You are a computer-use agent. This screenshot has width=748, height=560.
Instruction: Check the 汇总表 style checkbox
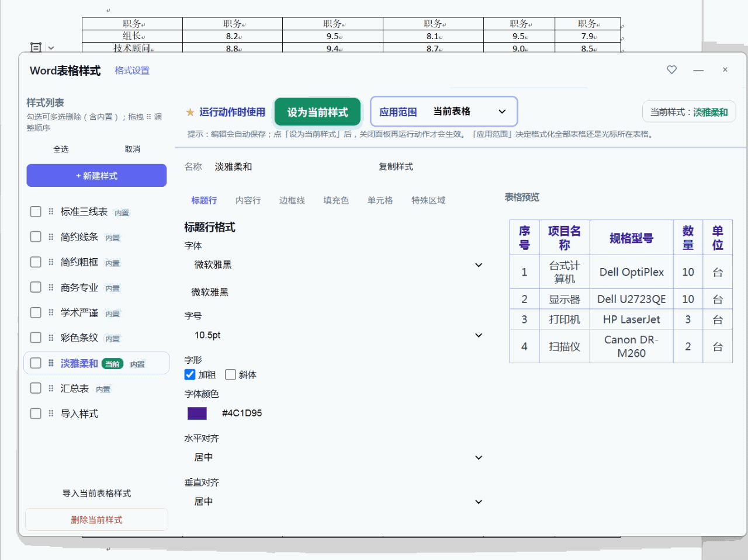tap(36, 388)
